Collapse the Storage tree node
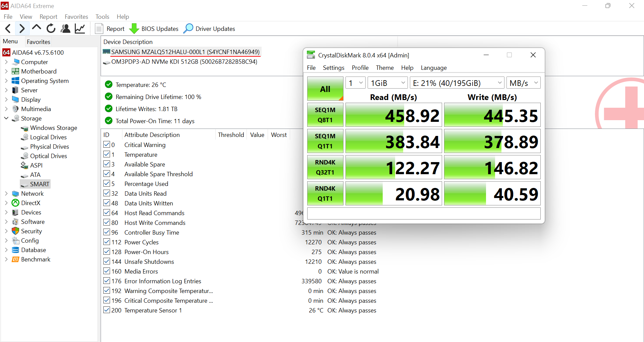 pyautogui.click(x=6, y=118)
